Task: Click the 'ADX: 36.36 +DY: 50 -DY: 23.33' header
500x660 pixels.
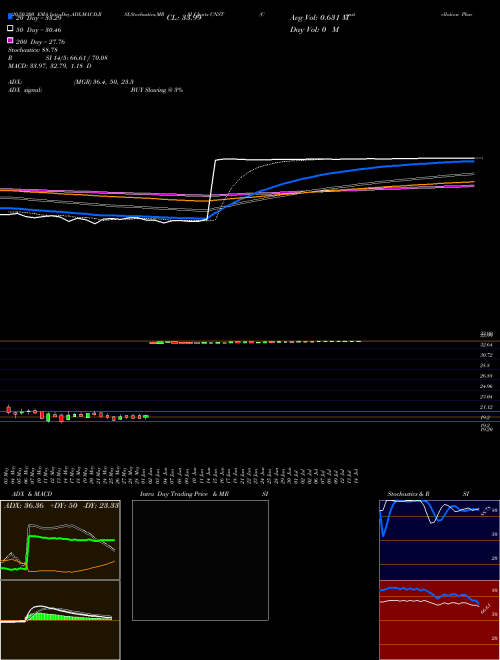Action: [61, 506]
